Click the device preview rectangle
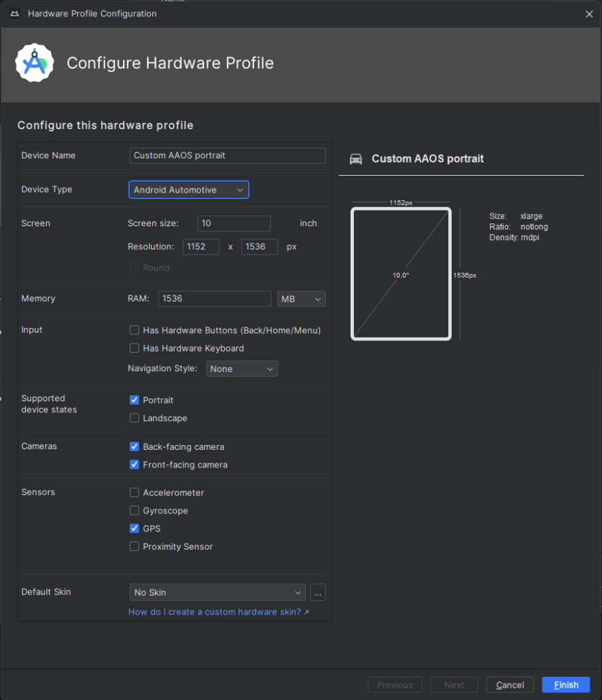This screenshot has height=700, width=602. click(400, 273)
